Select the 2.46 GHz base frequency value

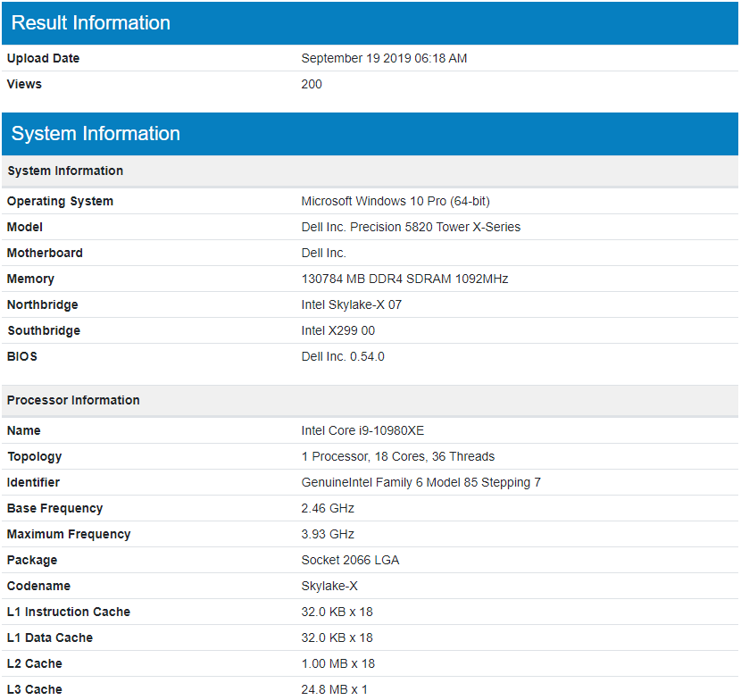pos(329,508)
